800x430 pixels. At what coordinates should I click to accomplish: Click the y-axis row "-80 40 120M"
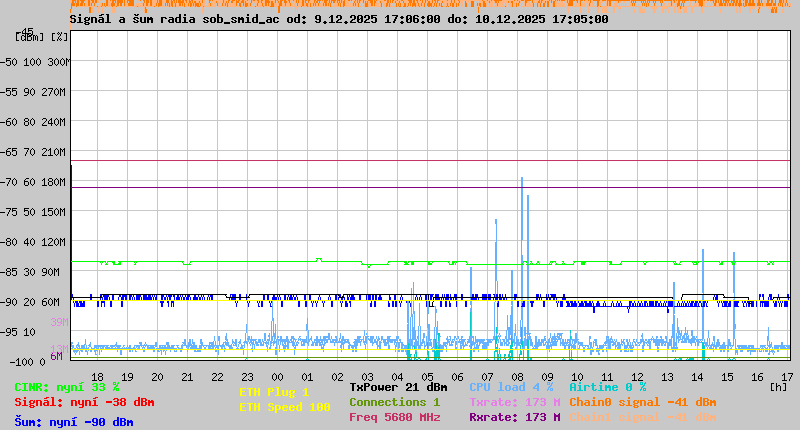(x=35, y=242)
